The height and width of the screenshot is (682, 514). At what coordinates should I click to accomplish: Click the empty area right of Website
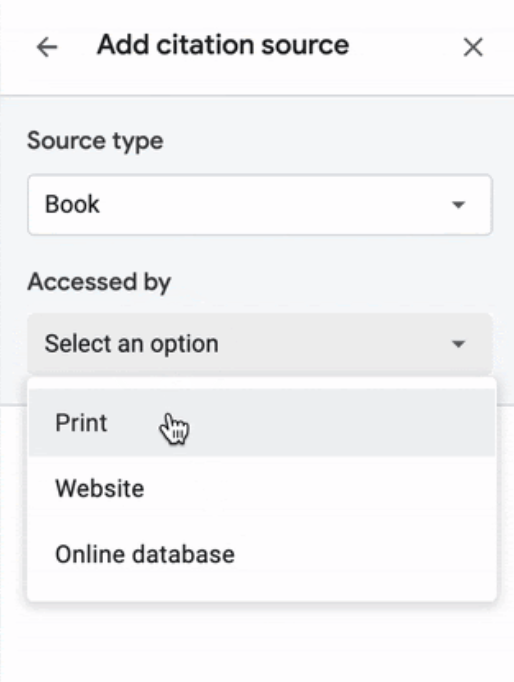[320, 488]
